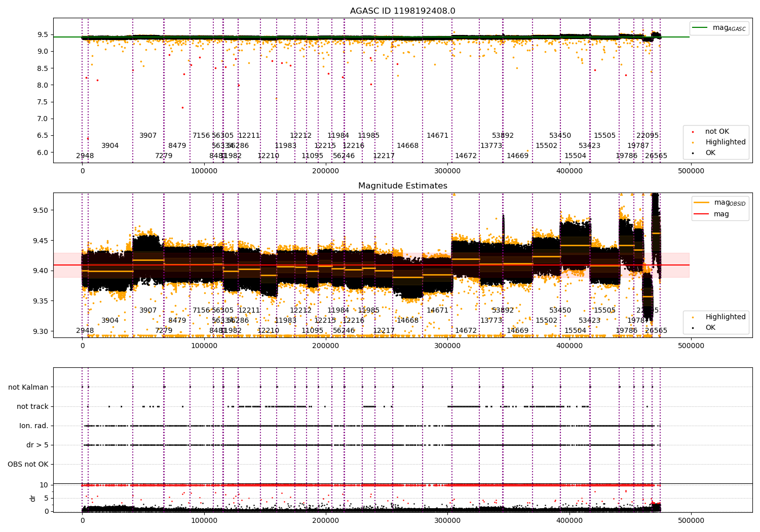Click the 8.5 tick on top plot axis

pos(43,68)
